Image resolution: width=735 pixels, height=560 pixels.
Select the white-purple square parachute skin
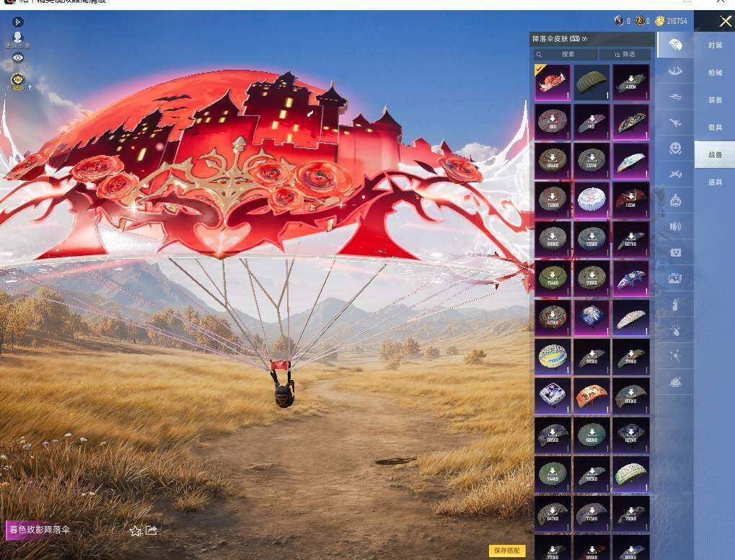pos(553,396)
